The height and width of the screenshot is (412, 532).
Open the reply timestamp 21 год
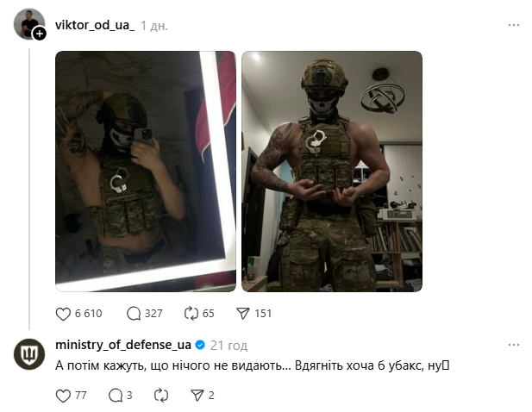pyautogui.click(x=228, y=346)
